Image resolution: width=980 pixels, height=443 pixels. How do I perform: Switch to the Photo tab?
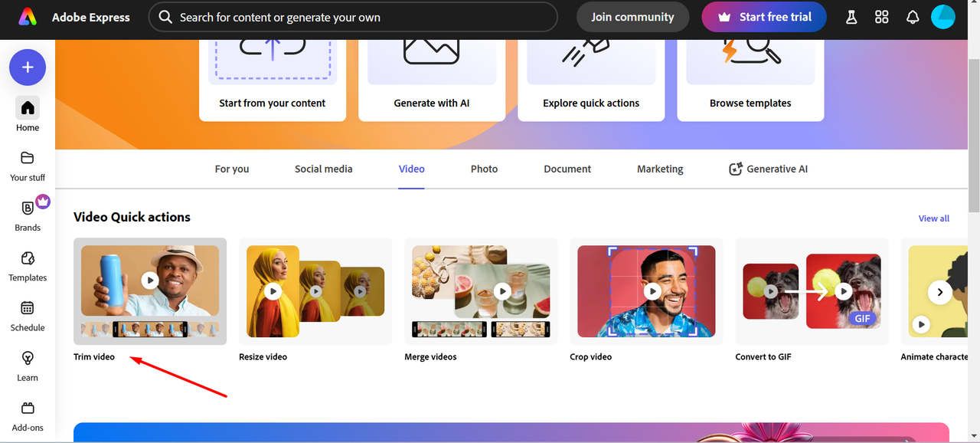tap(484, 169)
